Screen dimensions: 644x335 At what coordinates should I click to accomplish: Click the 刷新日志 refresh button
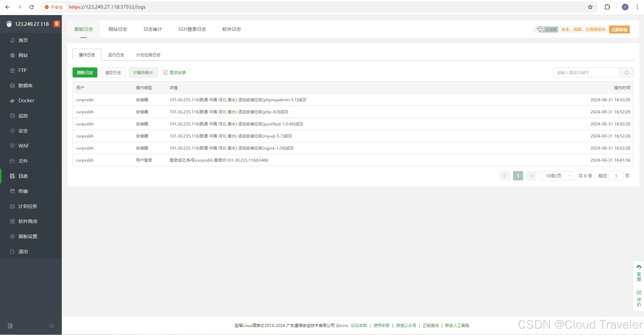tap(85, 72)
